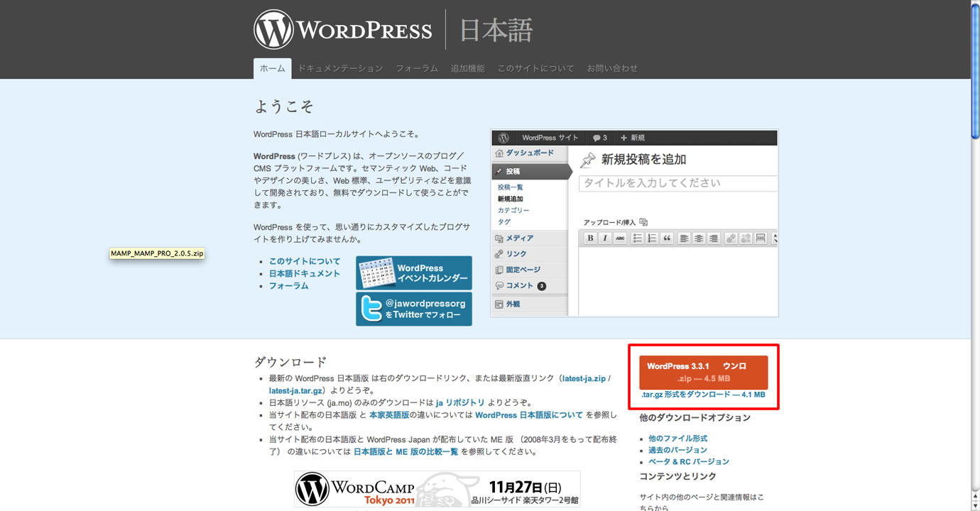Screen dimensions: 980x511
Task: Click the align center icon in the editor
Action: 699,238
